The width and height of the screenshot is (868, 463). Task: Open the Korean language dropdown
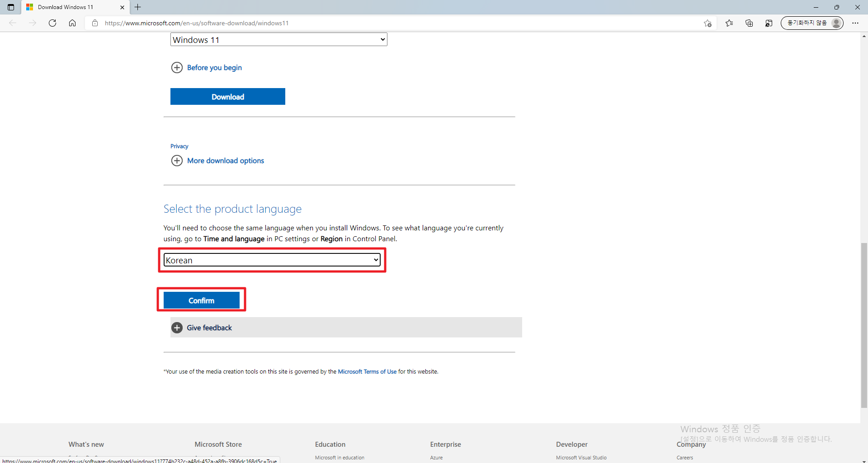272,260
